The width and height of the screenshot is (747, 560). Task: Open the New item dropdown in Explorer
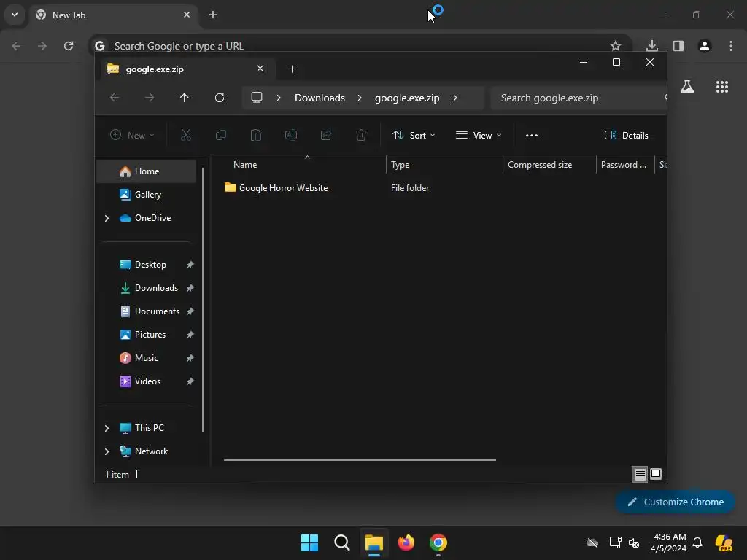click(132, 135)
